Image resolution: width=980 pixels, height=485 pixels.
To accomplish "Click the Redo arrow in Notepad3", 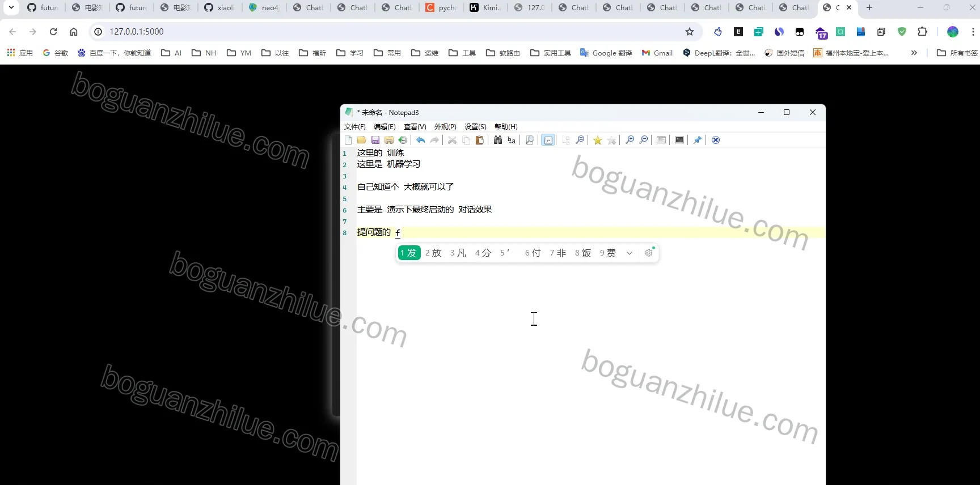I will pyautogui.click(x=434, y=140).
